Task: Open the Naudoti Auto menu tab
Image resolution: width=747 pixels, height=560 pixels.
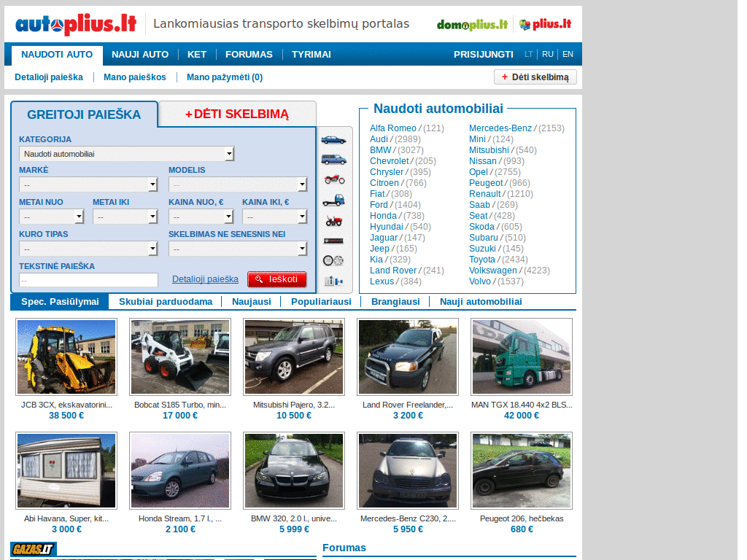Action: coord(57,55)
